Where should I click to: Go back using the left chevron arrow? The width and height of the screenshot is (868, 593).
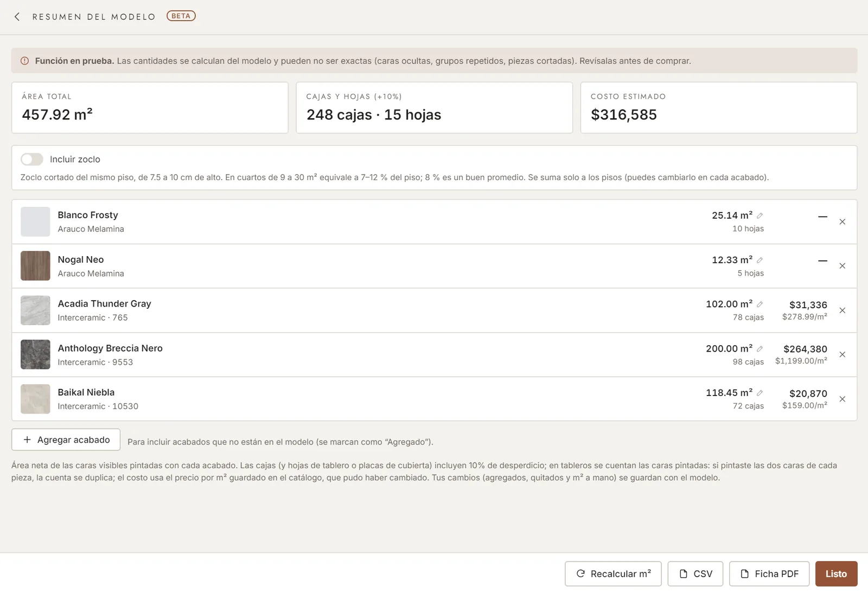click(x=17, y=17)
